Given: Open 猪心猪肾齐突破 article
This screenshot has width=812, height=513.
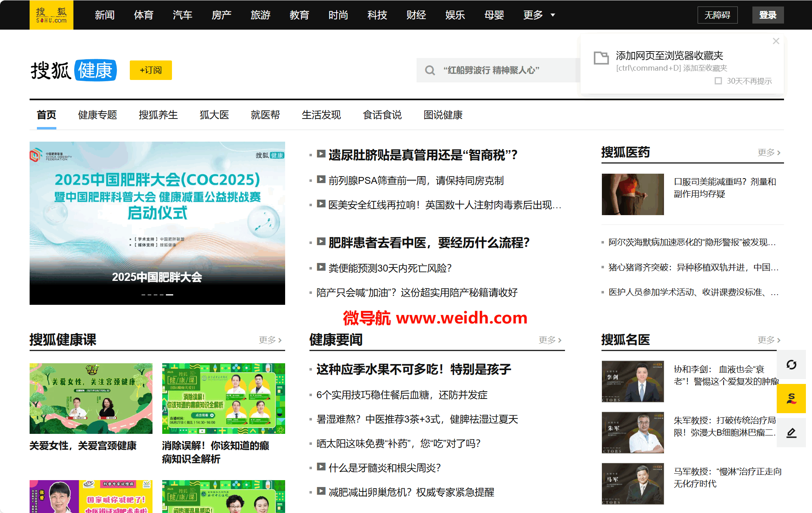Looking at the screenshot, I should (x=693, y=267).
